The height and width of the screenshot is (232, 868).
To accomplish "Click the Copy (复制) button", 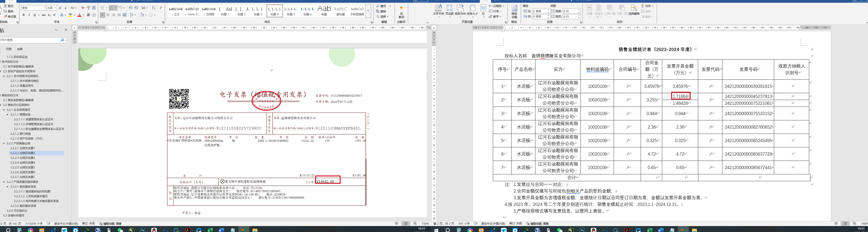I will 9,11.
